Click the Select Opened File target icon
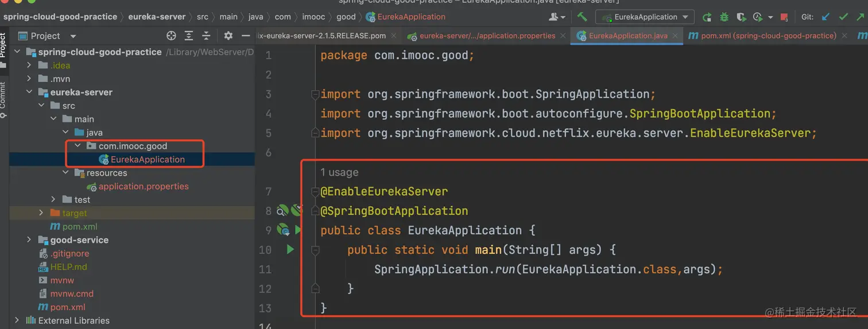 (x=171, y=36)
